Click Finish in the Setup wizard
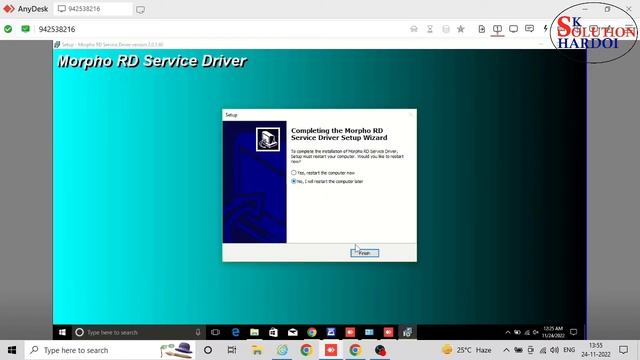The height and width of the screenshot is (360, 640). point(364,253)
